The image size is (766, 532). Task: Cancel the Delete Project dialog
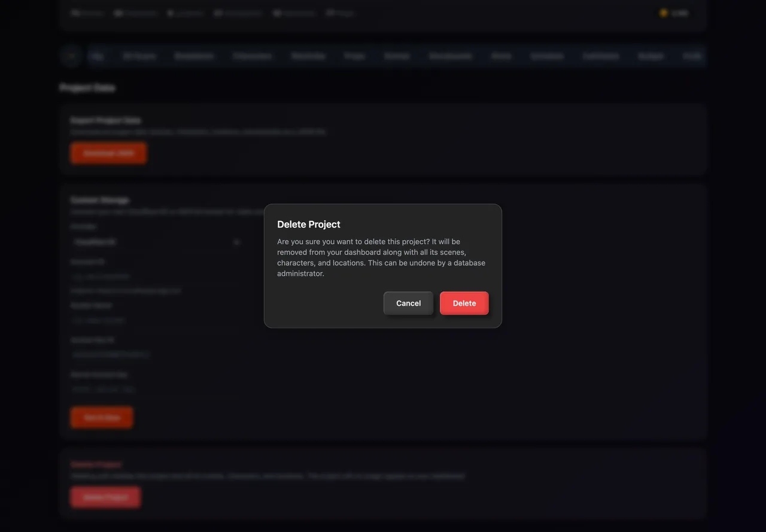pos(408,303)
